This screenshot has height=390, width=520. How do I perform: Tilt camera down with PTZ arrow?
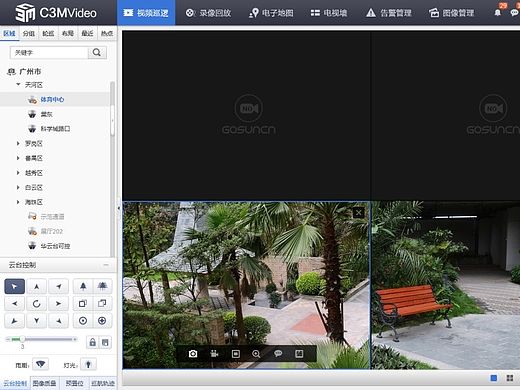pos(36,321)
